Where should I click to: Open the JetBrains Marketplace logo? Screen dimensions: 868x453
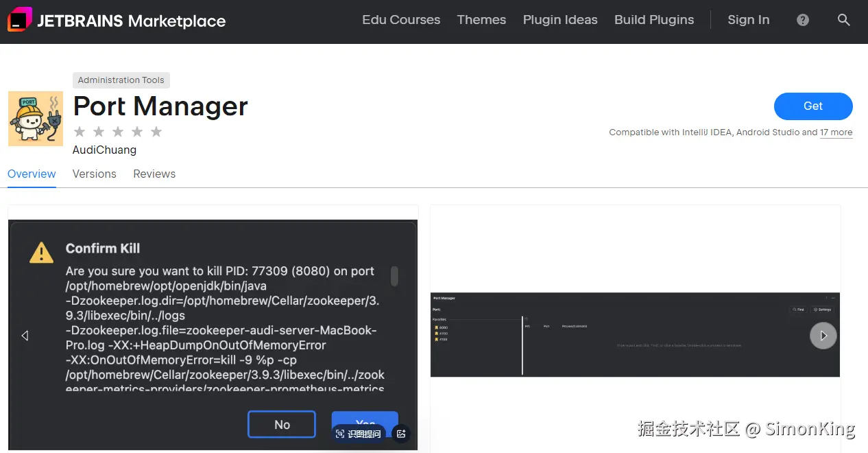117,21
